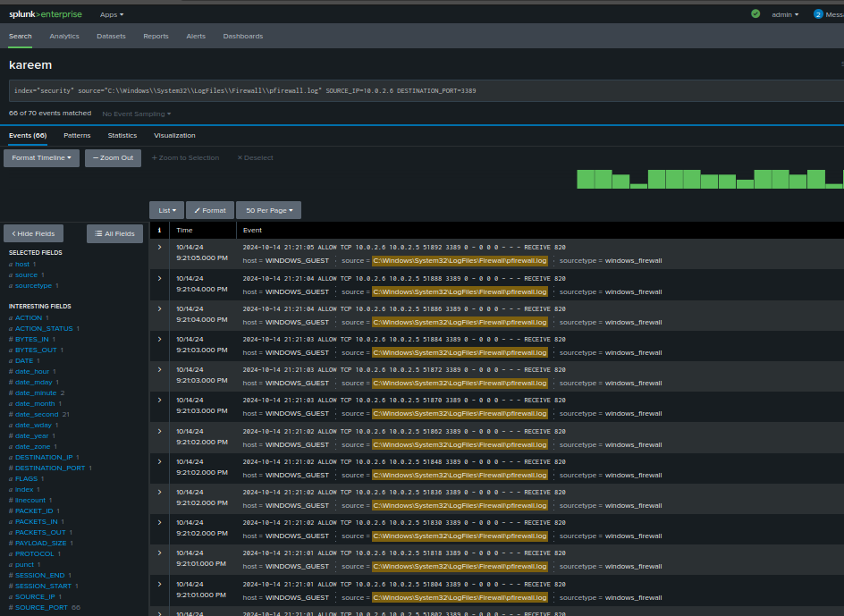The height and width of the screenshot is (616, 844).
Task: Open the All Fields selector
Action: 114,232
